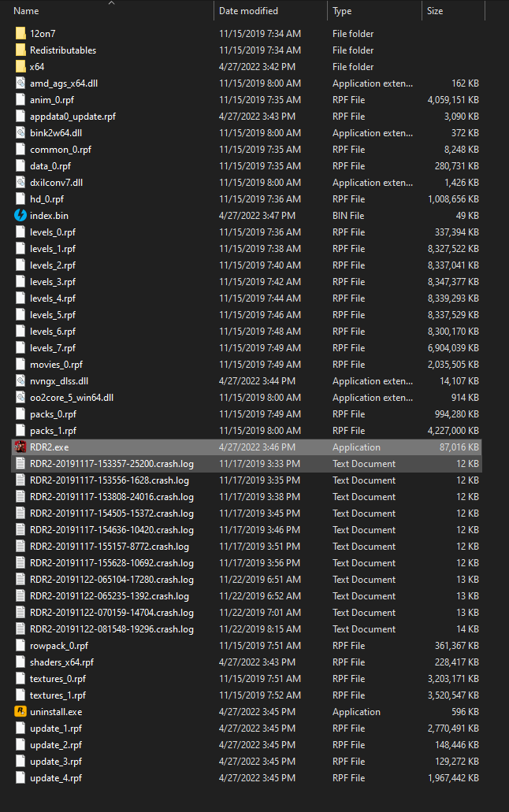Screen dimensions: 509x812
Task: Click the nvngx_dlss.dll file icon
Action: [x=20, y=381]
